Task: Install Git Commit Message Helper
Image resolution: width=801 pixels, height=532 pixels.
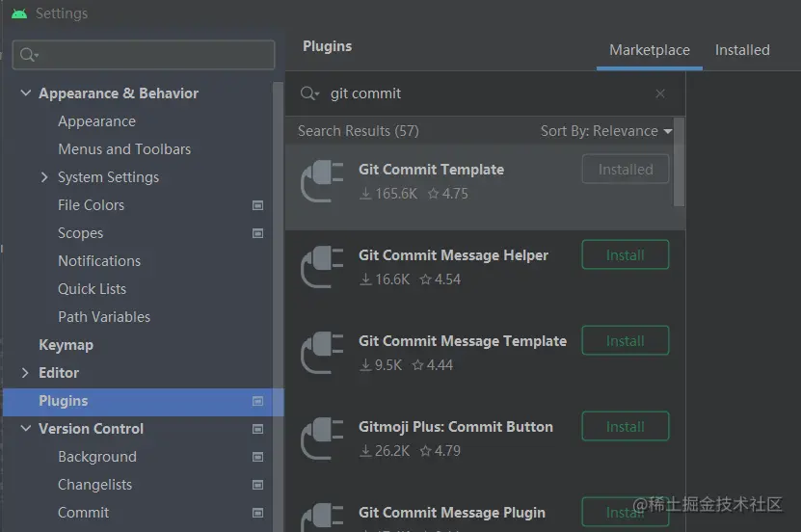Action: (x=625, y=255)
